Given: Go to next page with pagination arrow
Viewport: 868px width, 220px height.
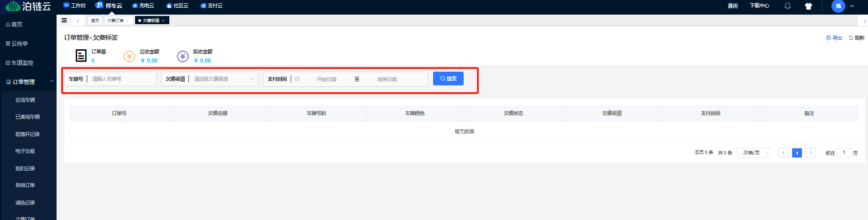Looking at the screenshot, I should click(x=810, y=153).
